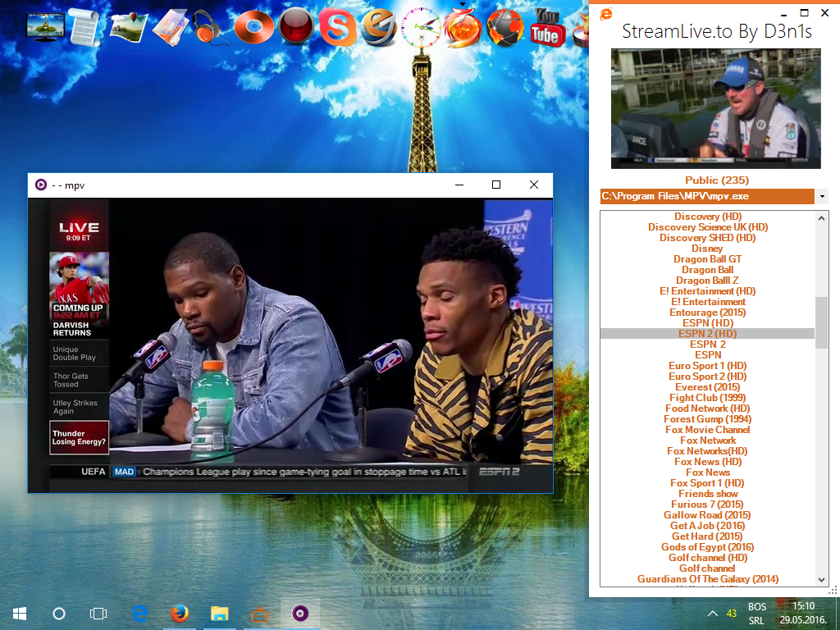Image resolution: width=840 pixels, height=630 pixels.
Task: Select E! Entertainment (HD) channel
Action: (708, 291)
